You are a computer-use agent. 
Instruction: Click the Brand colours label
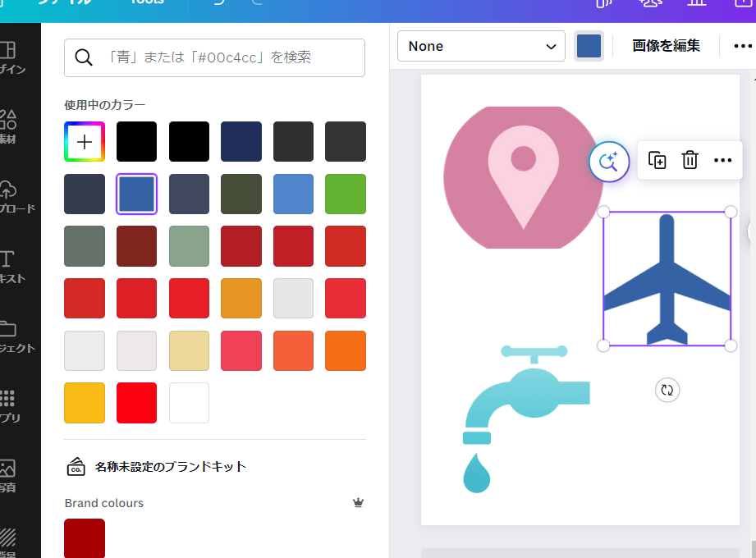coord(104,503)
